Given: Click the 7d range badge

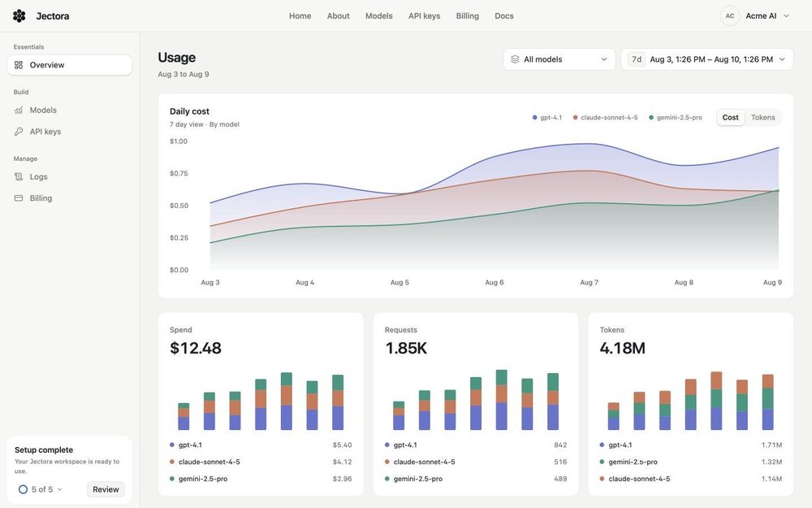Looking at the screenshot, I should click(x=637, y=59).
